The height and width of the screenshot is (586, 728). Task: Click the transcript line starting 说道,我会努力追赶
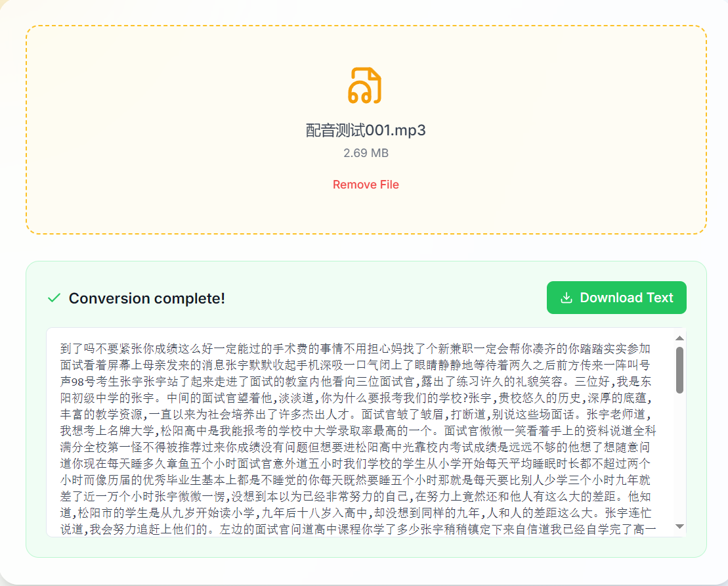(x=358, y=530)
